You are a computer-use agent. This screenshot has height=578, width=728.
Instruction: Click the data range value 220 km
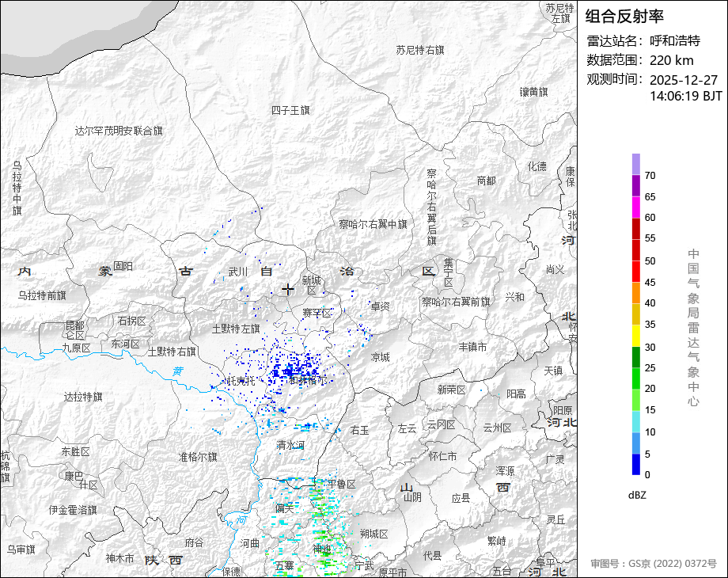pyautogui.click(x=671, y=60)
